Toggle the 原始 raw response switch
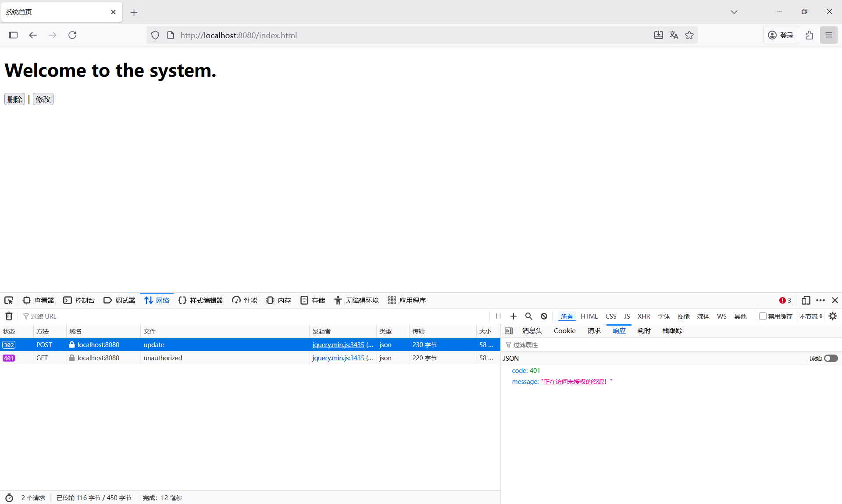The width and height of the screenshot is (842, 504). pos(831,358)
